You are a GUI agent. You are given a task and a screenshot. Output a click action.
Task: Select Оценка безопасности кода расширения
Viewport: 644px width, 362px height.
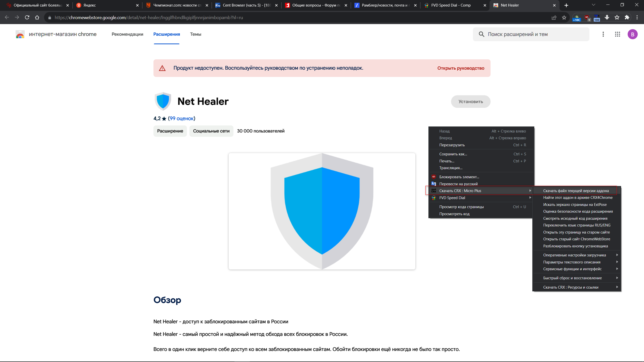[577, 211]
